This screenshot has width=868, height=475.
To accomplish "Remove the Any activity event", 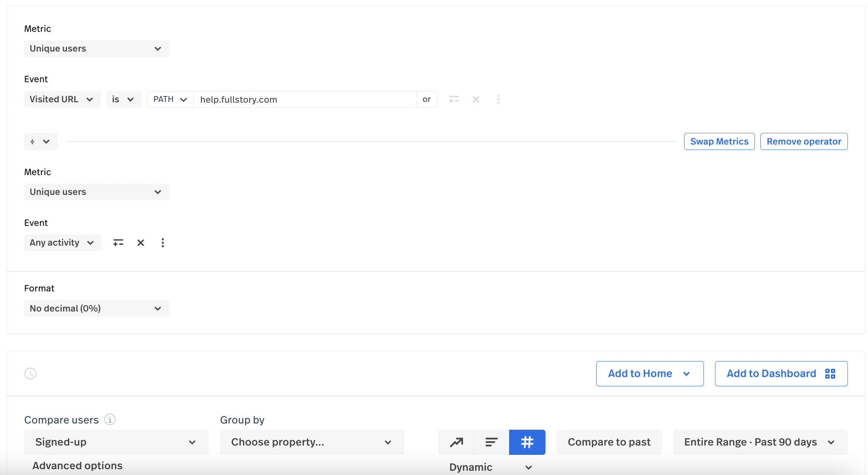I will [141, 243].
